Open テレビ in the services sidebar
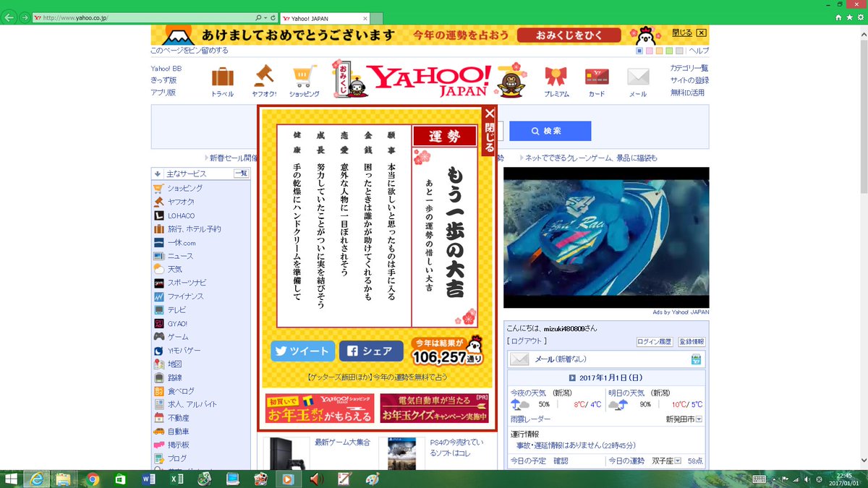The height and width of the screenshot is (488, 868). pos(177,310)
